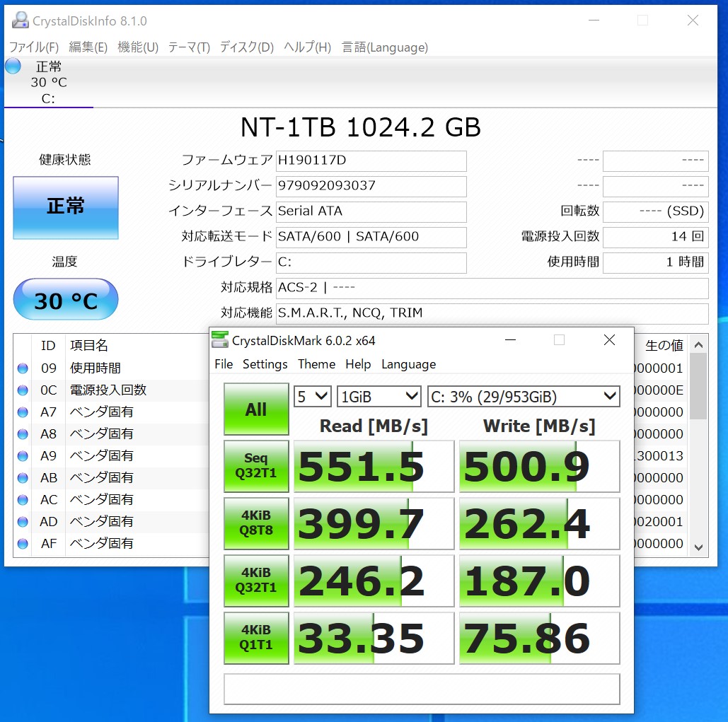The image size is (728, 722).
Task: Click the 項目名 column header
Action: coord(89,345)
